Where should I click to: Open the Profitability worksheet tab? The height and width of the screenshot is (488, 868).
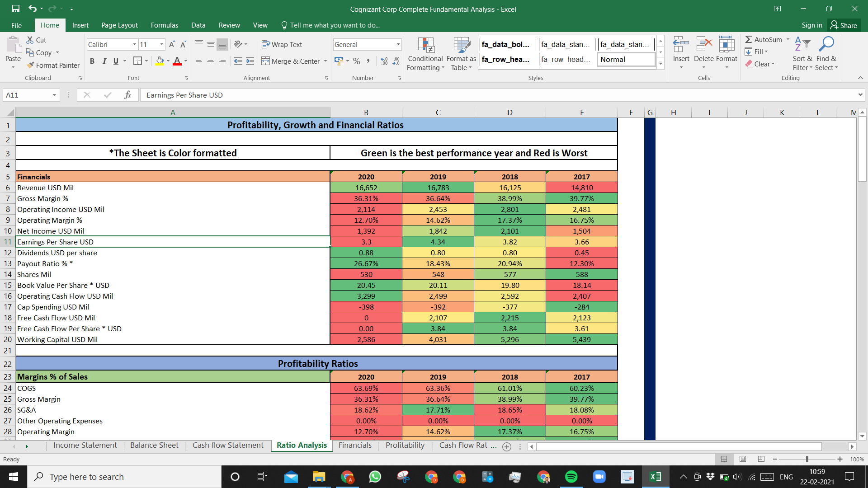(405, 445)
